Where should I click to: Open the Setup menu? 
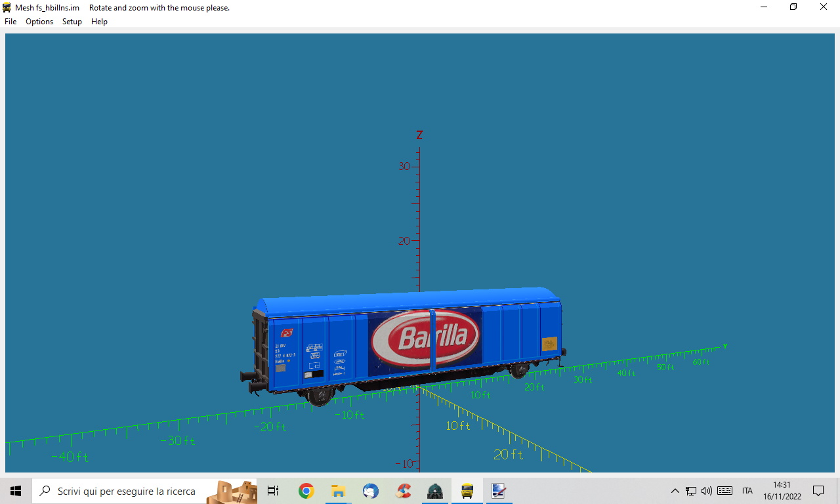coord(72,22)
